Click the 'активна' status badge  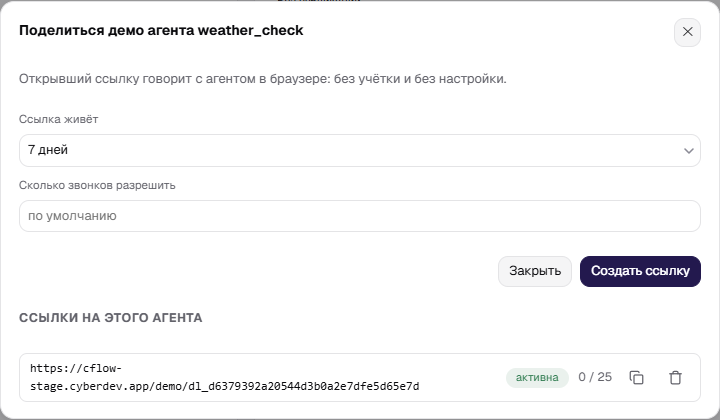tap(537, 377)
